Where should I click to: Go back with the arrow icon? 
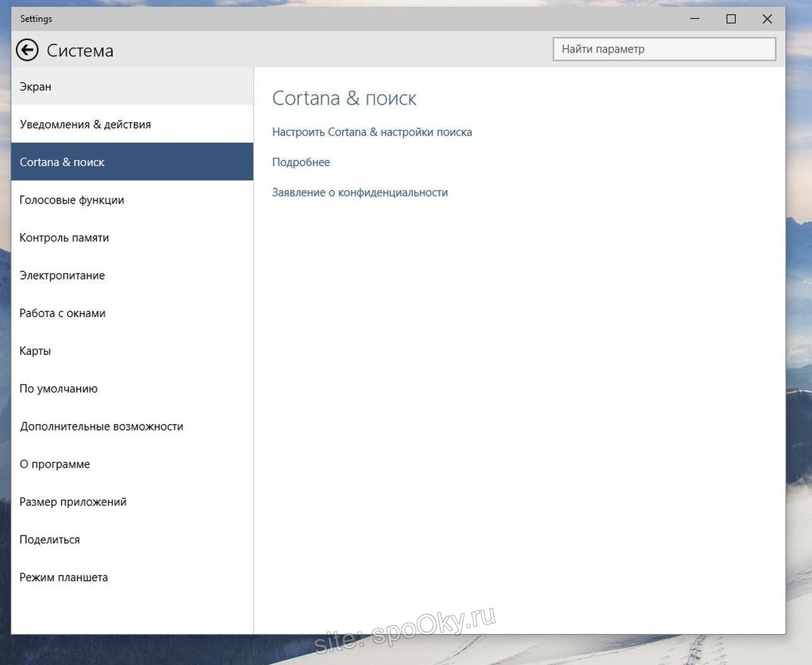27,50
